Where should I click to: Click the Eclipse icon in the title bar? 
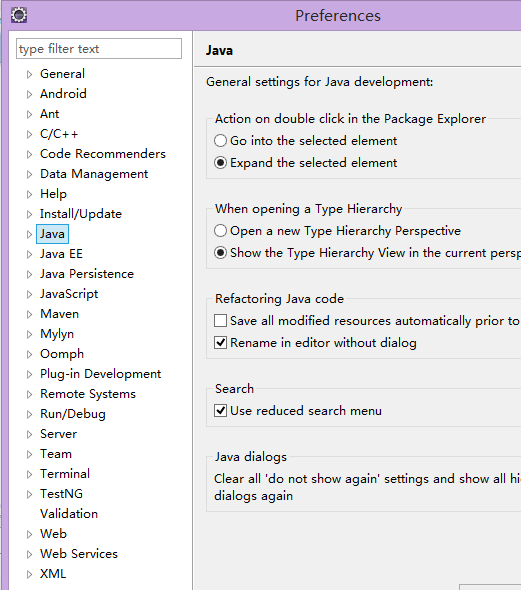pos(19,15)
